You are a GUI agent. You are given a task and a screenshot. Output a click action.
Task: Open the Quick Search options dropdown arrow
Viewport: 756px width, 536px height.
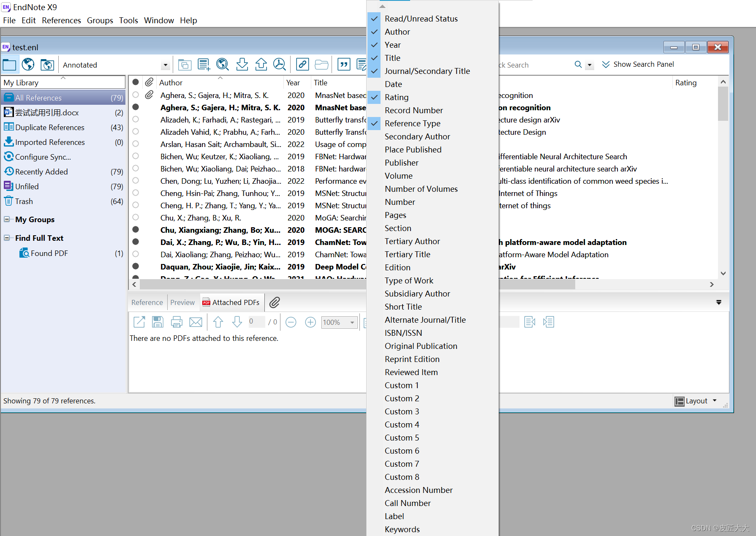pos(590,65)
